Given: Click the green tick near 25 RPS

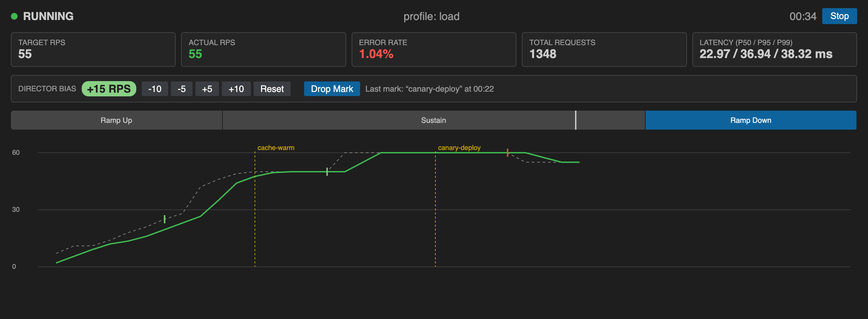Looking at the screenshot, I should point(165,219).
